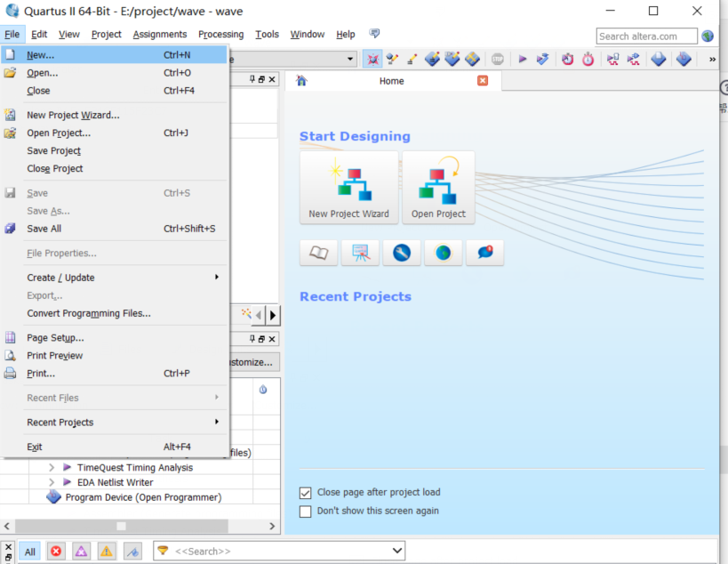Viewport: 728px width, 564px height.
Task: Open the project name dropdown in toolbar
Action: click(350, 59)
